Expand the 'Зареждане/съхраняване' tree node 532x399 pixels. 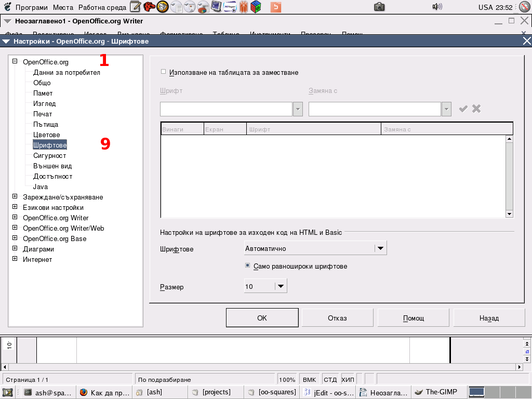click(15, 197)
